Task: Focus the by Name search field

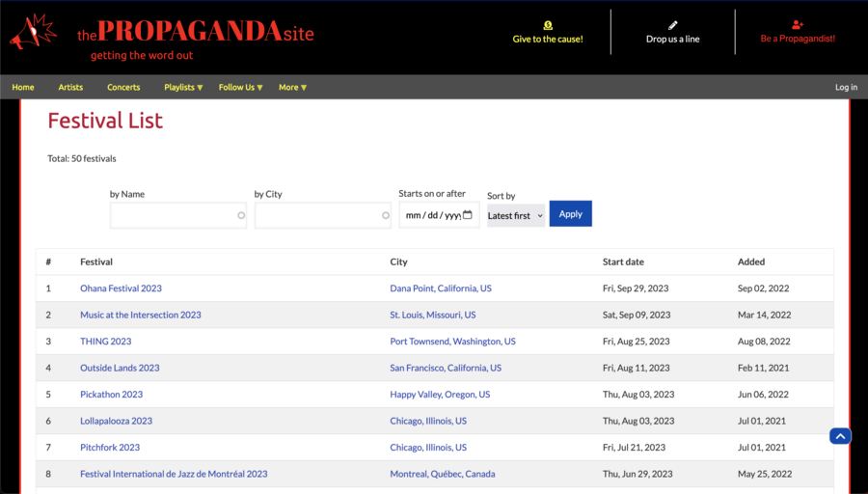Action: tap(174, 215)
